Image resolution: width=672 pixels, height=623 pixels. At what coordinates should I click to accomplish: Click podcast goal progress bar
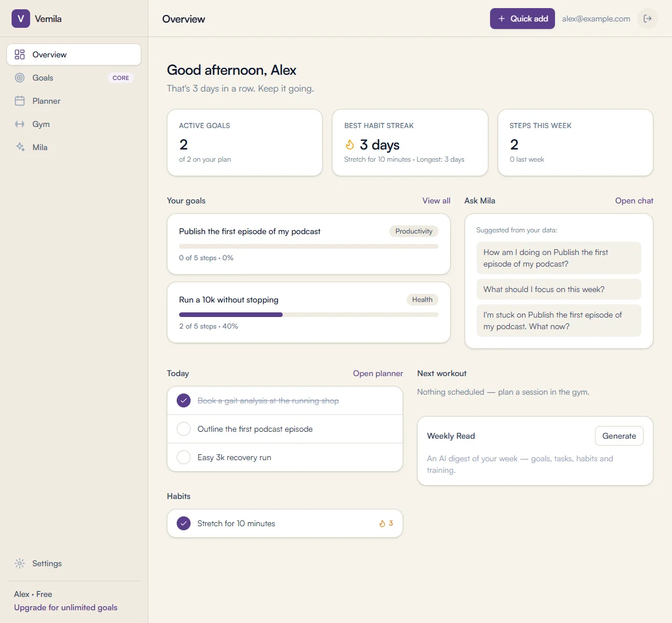[x=309, y=246]
